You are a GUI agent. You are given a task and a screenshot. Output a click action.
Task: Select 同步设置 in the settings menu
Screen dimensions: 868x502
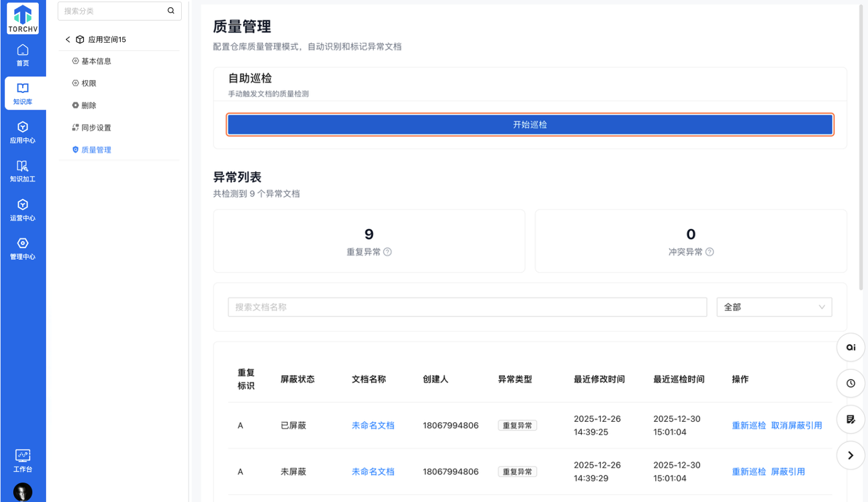pyautogui.click(x=96, y=127)
